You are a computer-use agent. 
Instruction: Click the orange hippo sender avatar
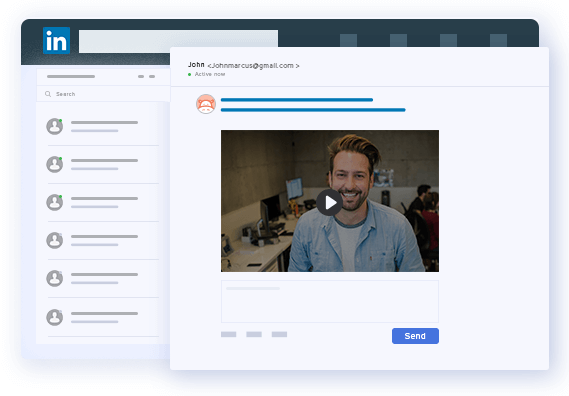[206, 104]
